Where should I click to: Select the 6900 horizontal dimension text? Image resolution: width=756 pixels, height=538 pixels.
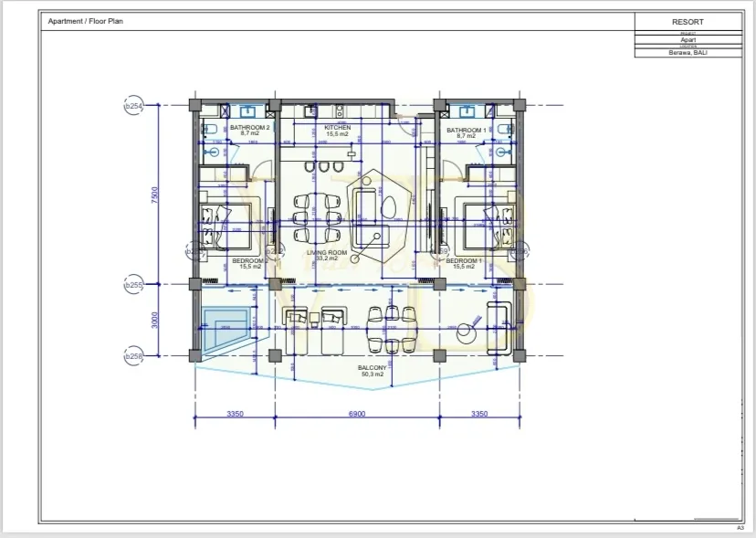(x=357, y=414)
